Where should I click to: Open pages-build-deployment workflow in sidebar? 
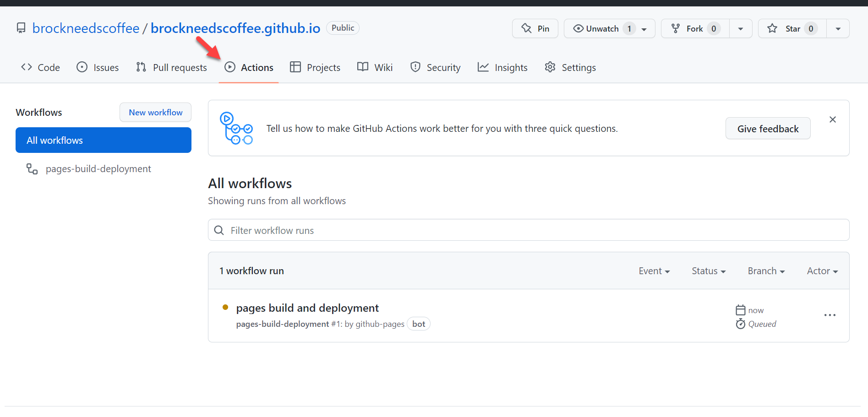coord(98,169)
